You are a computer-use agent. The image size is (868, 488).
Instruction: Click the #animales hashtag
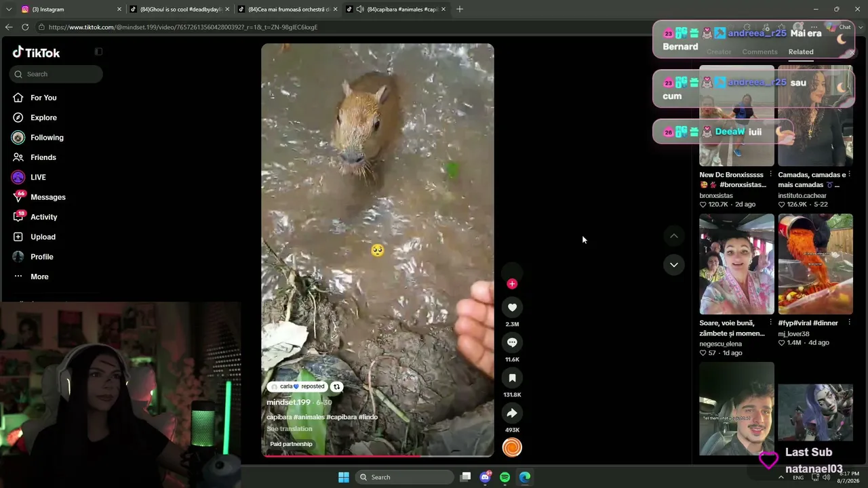point(309,417)
